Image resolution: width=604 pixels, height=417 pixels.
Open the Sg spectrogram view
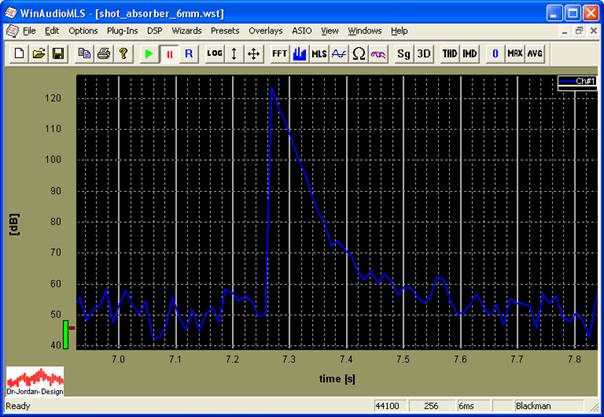coord(404,54)
